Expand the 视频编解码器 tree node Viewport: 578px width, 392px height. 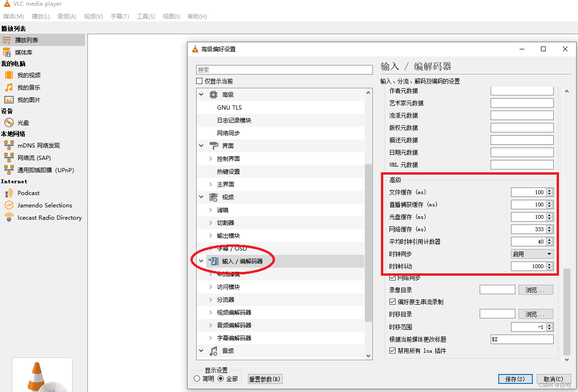pos(211,312)
